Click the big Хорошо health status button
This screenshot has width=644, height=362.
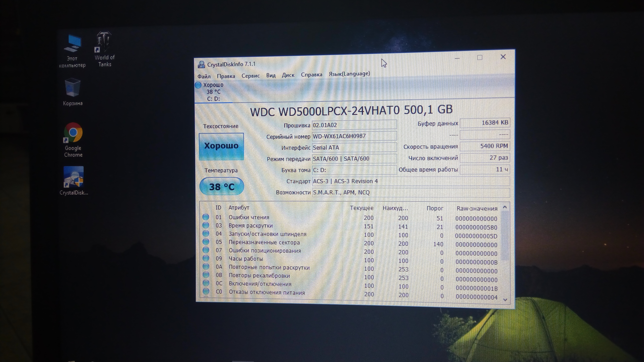click(221, 146)
